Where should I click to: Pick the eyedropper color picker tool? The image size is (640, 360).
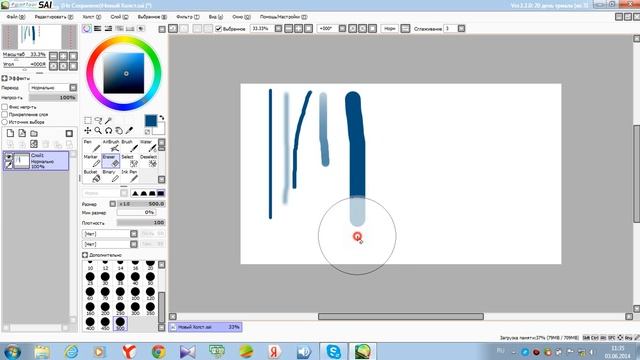pyautogui.click(x=129, y=131)
